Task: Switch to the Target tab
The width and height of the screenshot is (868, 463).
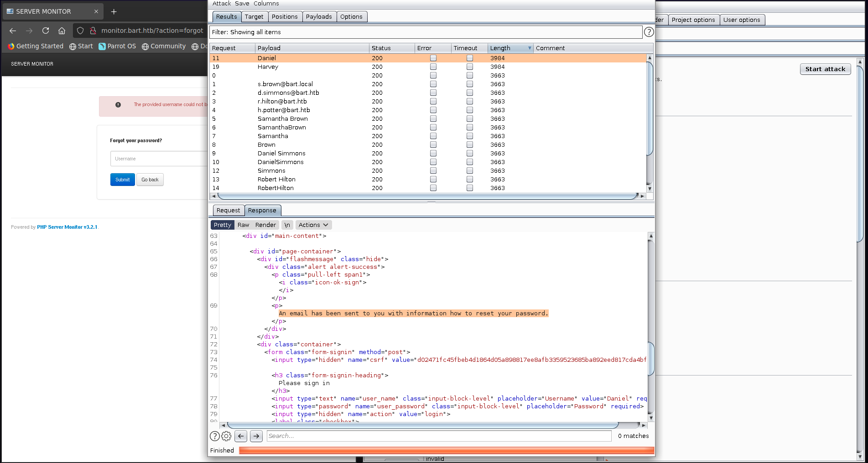Action: coord(254,16)
